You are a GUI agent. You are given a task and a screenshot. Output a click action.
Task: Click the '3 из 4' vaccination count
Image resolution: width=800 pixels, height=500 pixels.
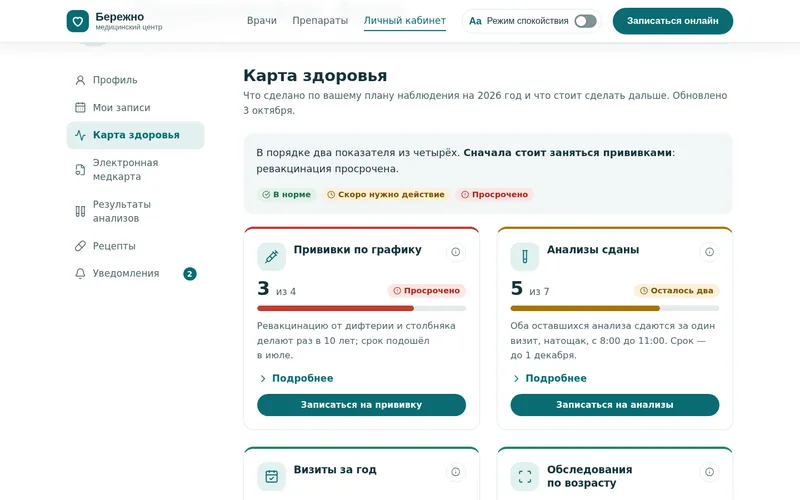pyautogui.click(x=277, y=289)
